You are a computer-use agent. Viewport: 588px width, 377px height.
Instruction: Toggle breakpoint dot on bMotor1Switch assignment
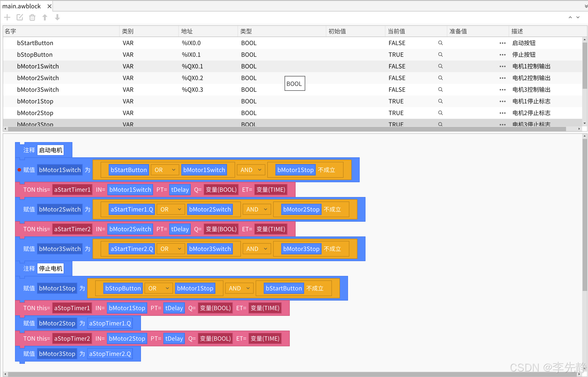19,170
